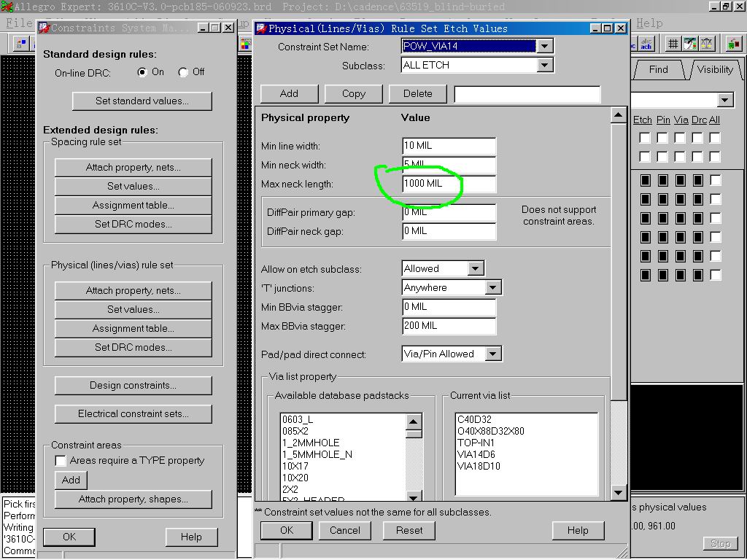747x560 pixels.
Task: Tick first-row checkbox under Drc heading
Action: 697,138
